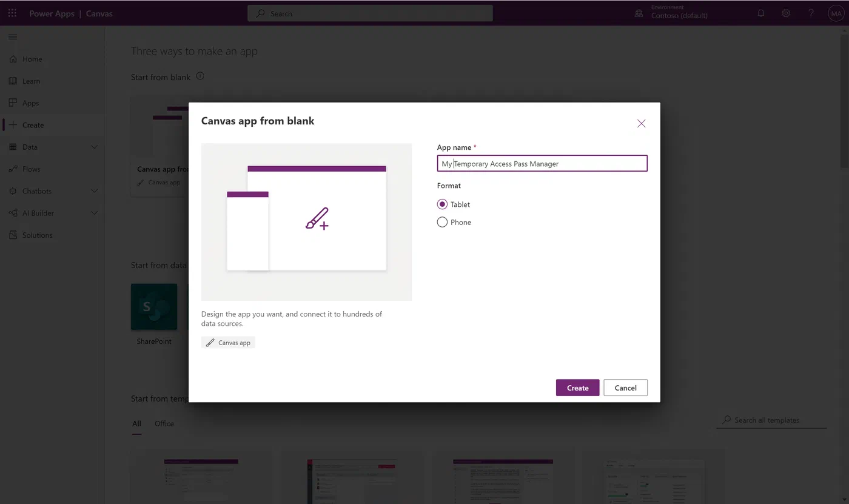Open the second template thumbnail
The height and width of the screenshot is (504, 849).
click(x=352, y=477)
